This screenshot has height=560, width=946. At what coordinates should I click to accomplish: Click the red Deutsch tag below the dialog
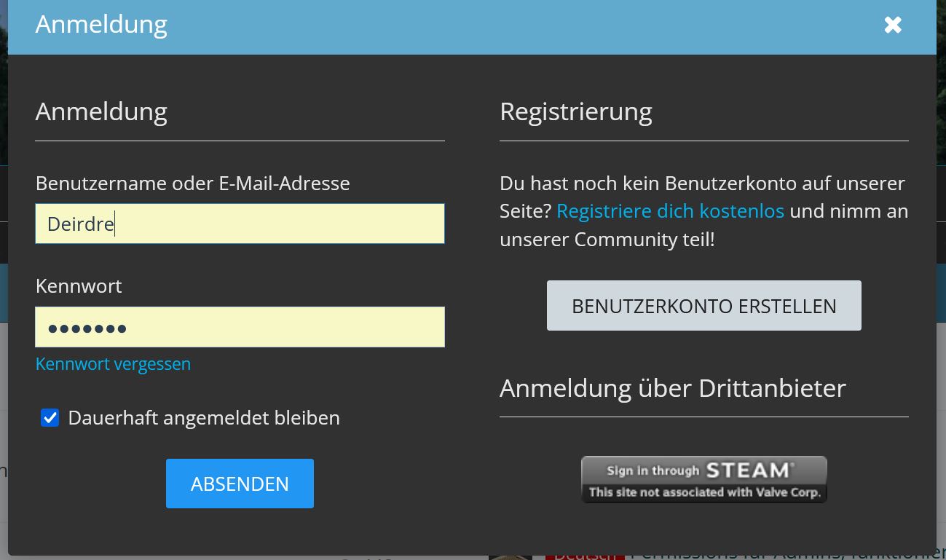(585, 555)
